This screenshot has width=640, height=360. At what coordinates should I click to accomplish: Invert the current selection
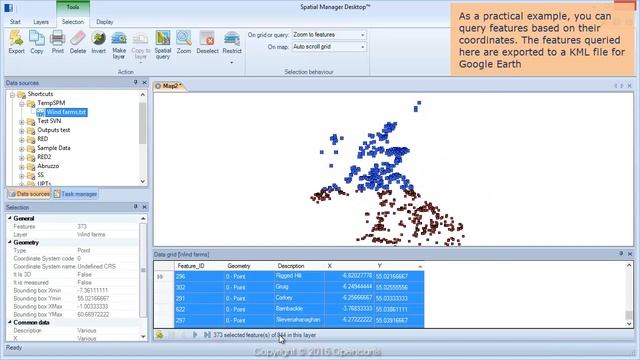(98, 42)
